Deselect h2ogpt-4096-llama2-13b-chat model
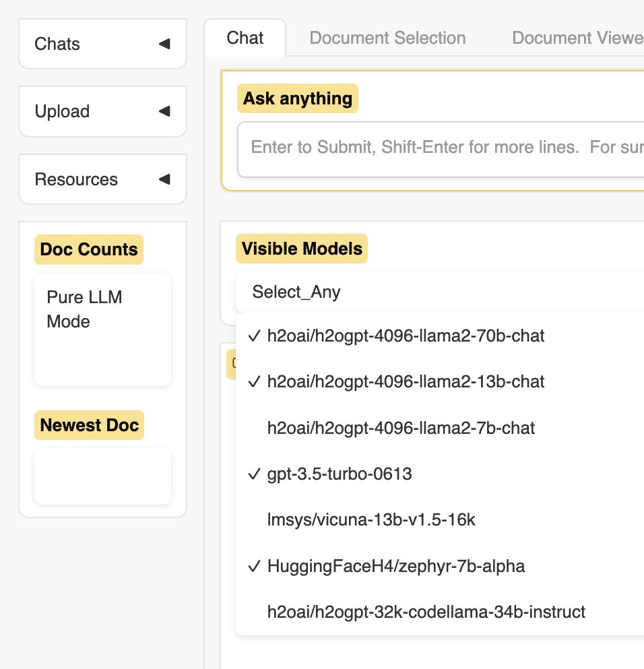Image resolution: width=644 pixels, height=669 pixels. pos(440,381)
